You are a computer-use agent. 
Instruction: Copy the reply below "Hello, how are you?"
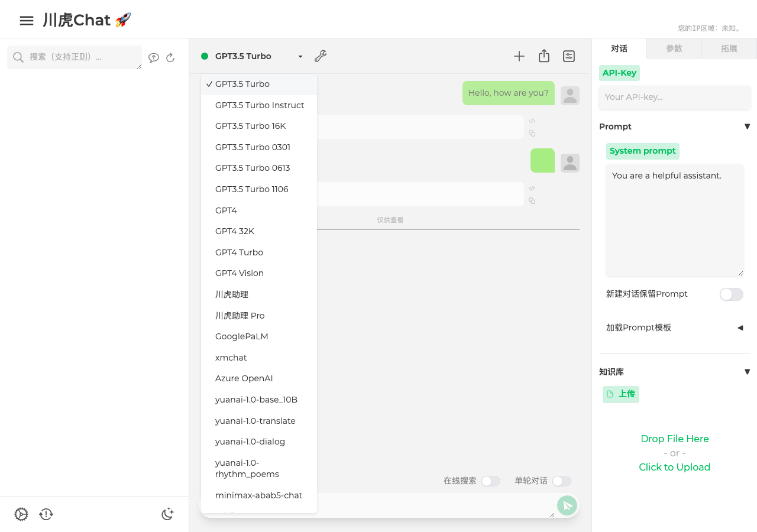point(532,134)
